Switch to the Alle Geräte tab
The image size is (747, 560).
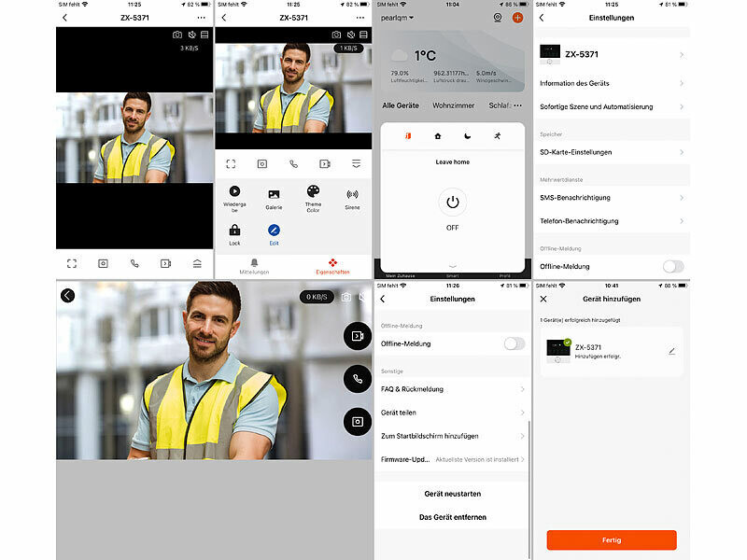coord(401,105)
